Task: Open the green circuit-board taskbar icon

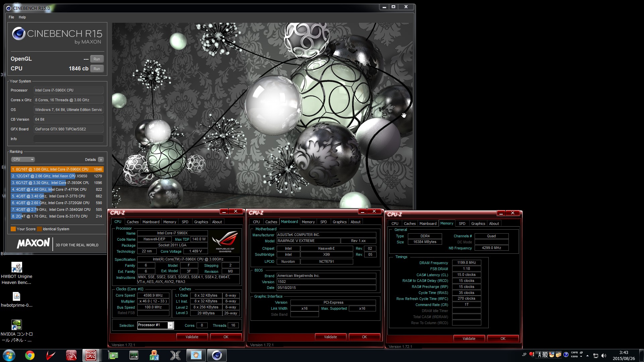Action: pos(113,355)
